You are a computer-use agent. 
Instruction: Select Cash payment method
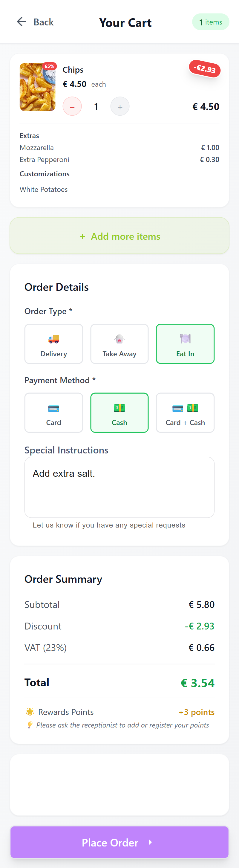pos(119,412)
